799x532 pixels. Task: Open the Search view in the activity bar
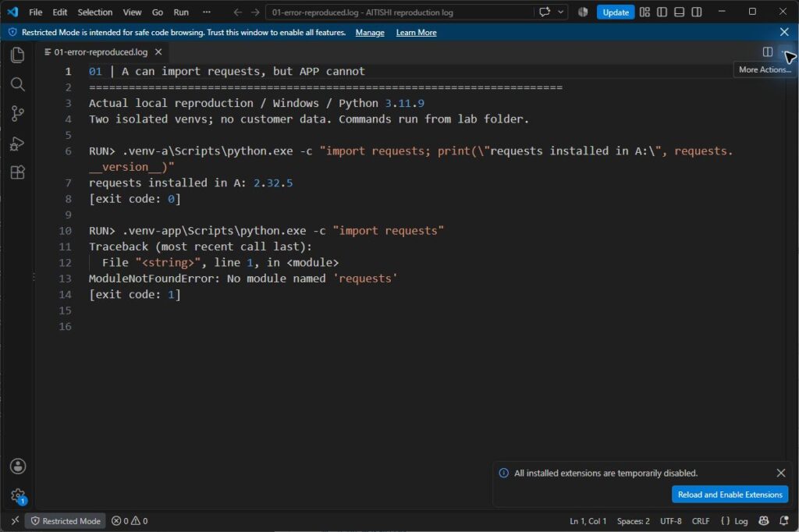click(18, 84)
